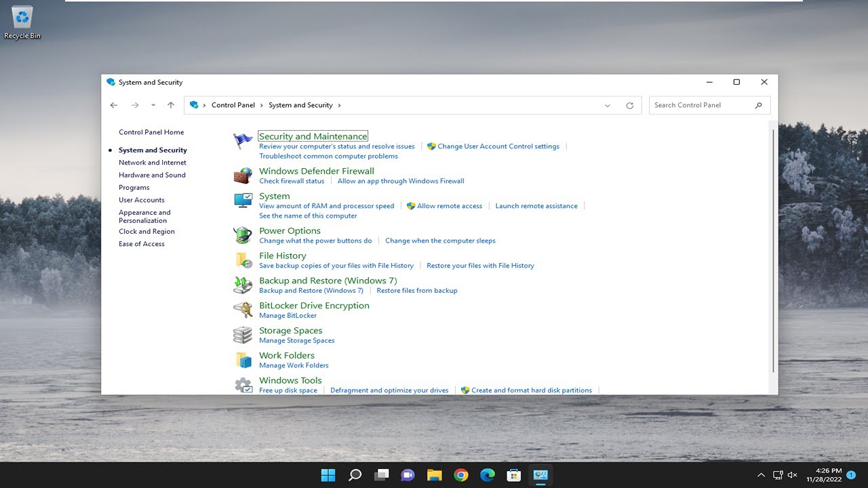
Task: Click the vertical scrollbar of Control Panel
Action: (x=773, y=251)
